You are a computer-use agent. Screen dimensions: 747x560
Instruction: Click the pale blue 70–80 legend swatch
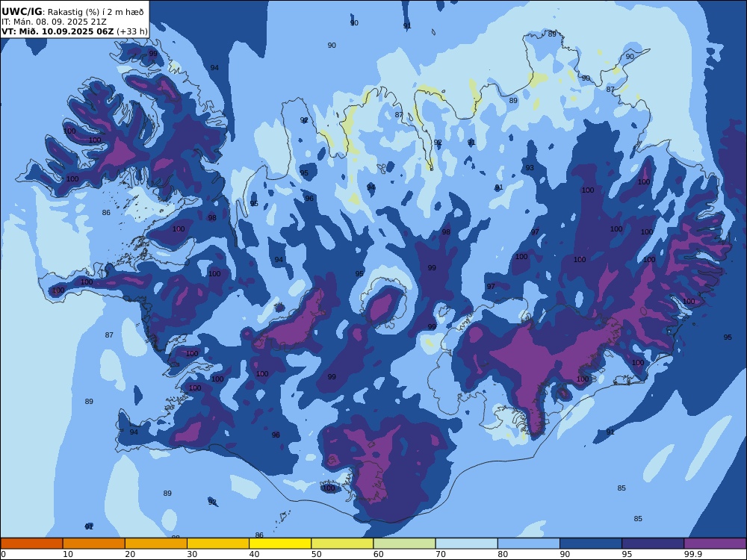point(466,544)
